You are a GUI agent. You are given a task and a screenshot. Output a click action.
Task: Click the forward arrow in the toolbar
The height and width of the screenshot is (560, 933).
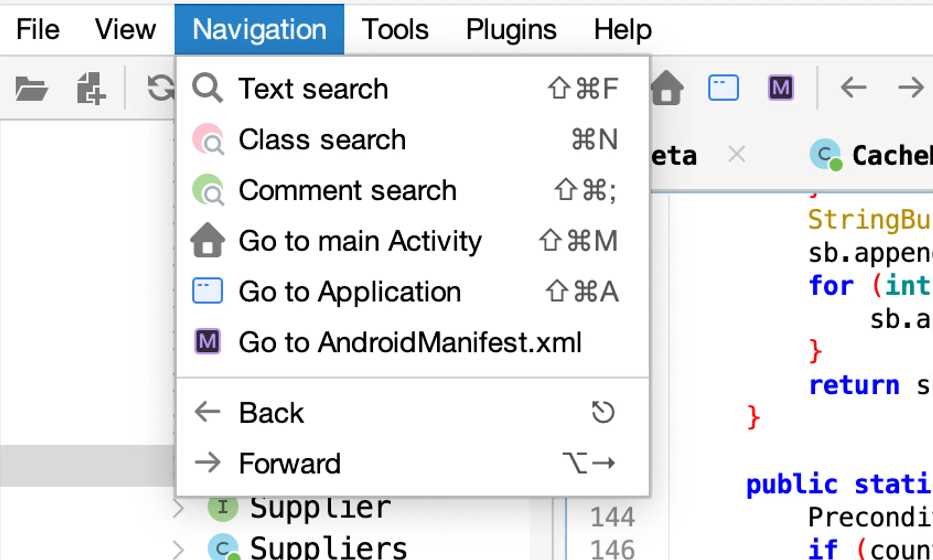click(910, 88)
